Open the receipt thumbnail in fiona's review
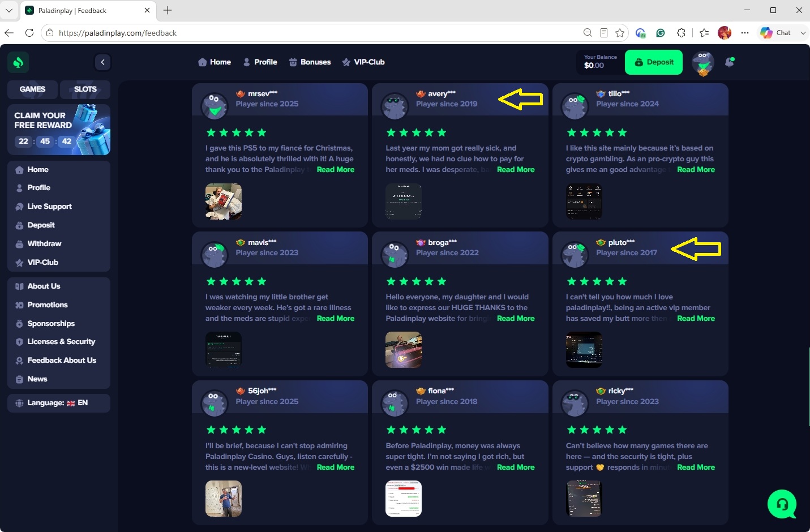The height and width of the screenshot is (532, 810). (404, 499)
